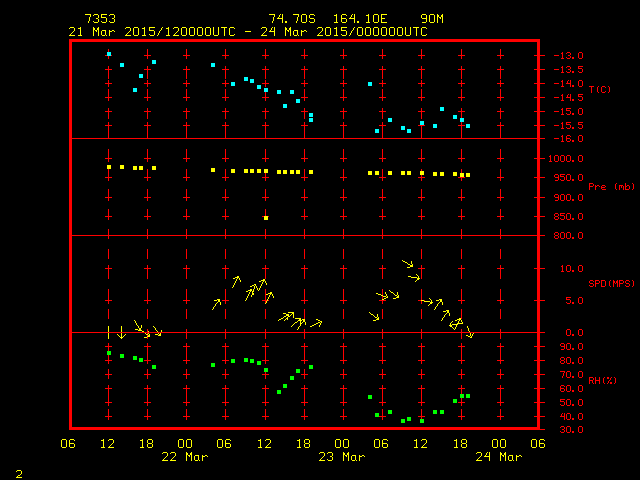This screenshot has height=480, width=640.
Task: Click the SPD(MPS) wind speed label
Action: tap(610, 284)
